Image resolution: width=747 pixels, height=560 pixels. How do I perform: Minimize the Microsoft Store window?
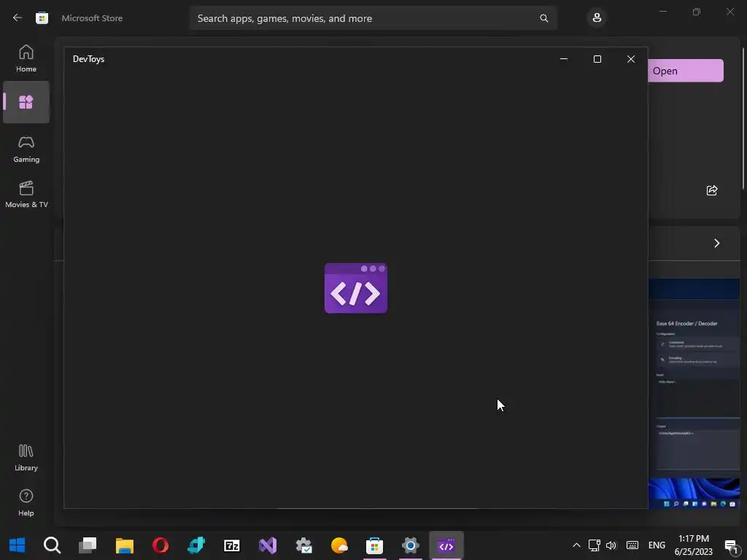[662, 12]
